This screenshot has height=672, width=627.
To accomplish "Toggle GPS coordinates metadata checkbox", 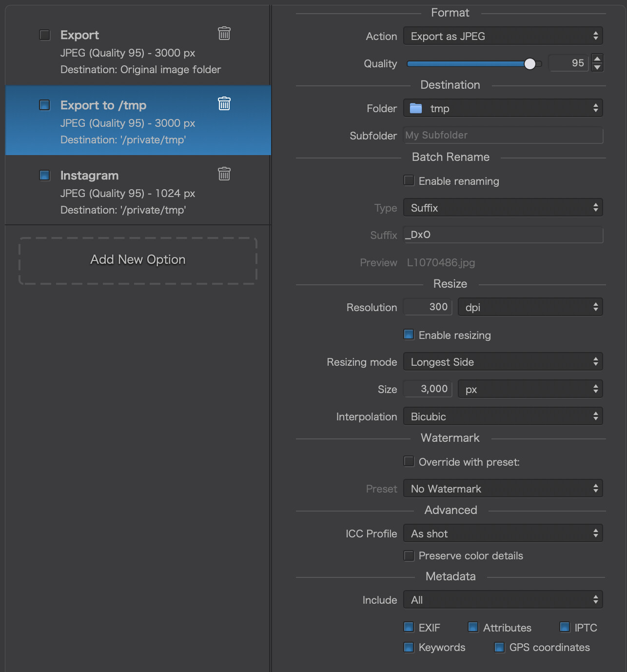I will [x=499, y=647].
